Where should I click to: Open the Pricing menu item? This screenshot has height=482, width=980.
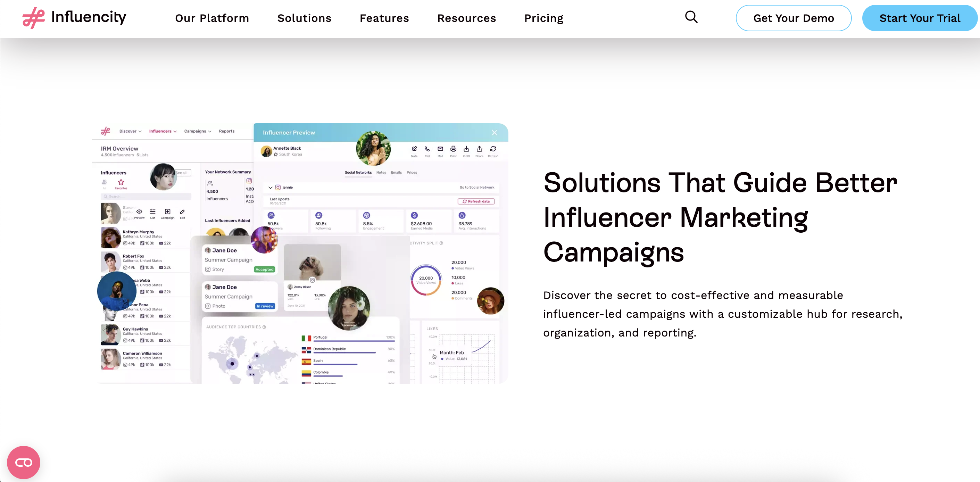pos(543,18)
